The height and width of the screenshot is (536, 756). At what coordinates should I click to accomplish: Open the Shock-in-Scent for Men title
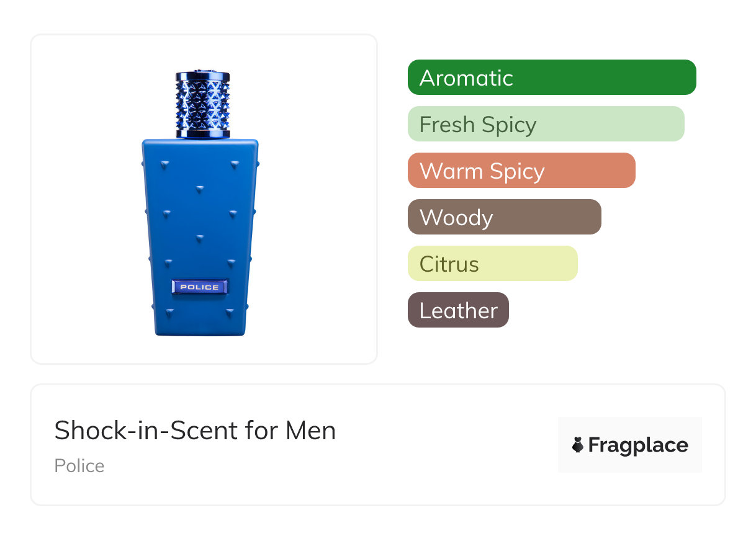[195, 431]
